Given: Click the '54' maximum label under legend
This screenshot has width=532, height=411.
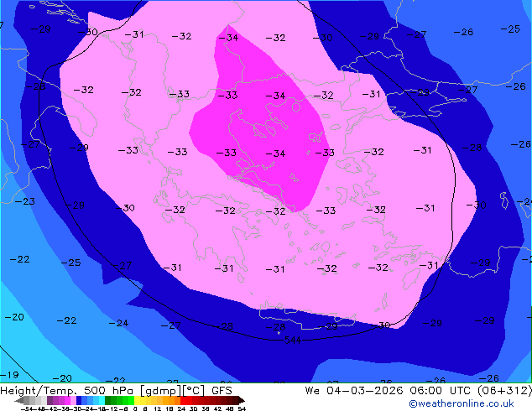Looking at the screenshot, I should coord(242,409).
